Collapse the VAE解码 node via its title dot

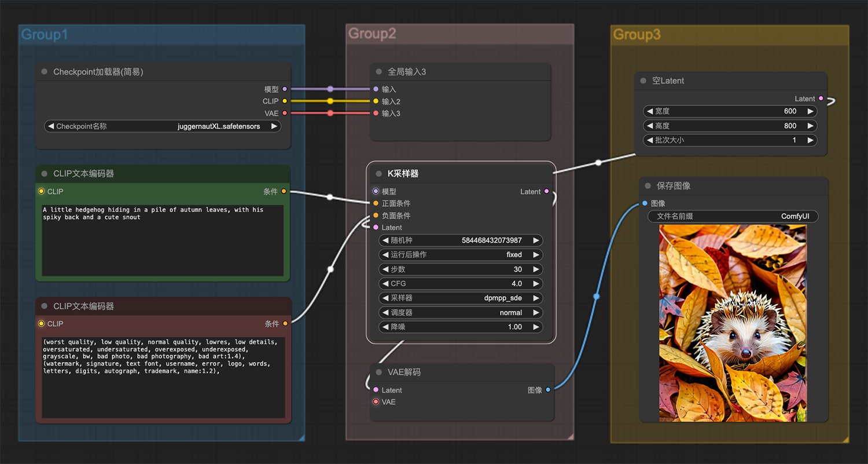(379, 372)
